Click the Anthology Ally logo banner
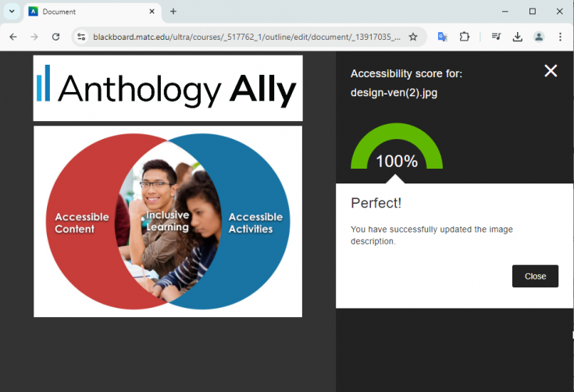This screenshot has width=574, height=392. pyautogui.click(x=168, y=88)
